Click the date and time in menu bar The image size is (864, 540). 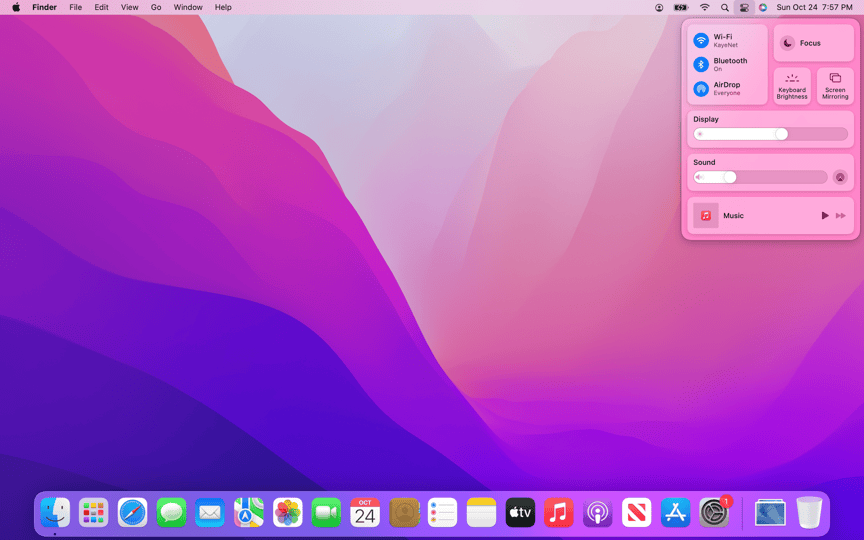(814, 7)
